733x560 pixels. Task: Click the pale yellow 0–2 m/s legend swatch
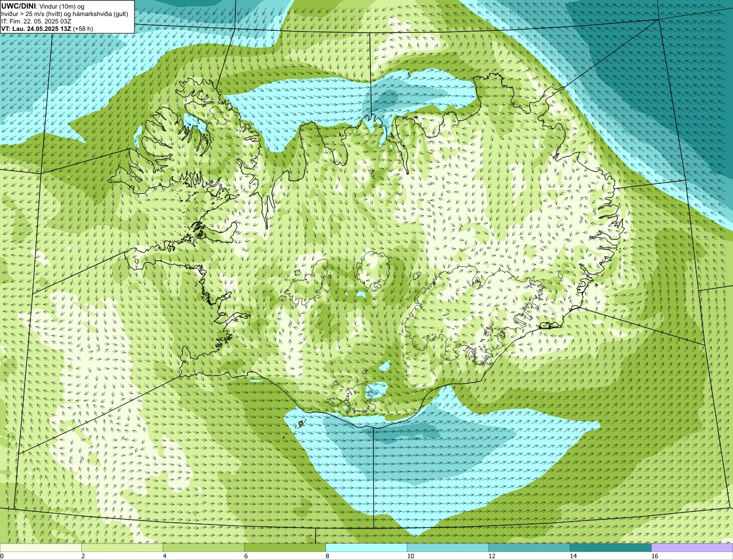tap(41, 548)
